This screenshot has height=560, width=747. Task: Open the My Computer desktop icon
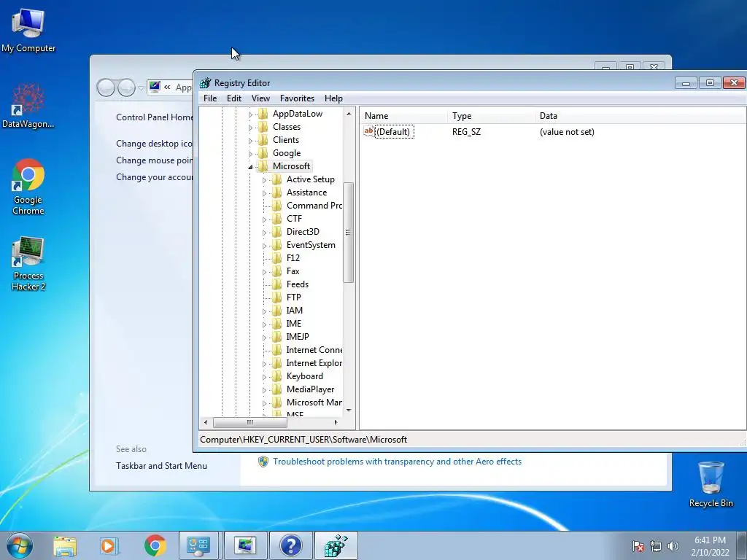(x=28, y=29)
